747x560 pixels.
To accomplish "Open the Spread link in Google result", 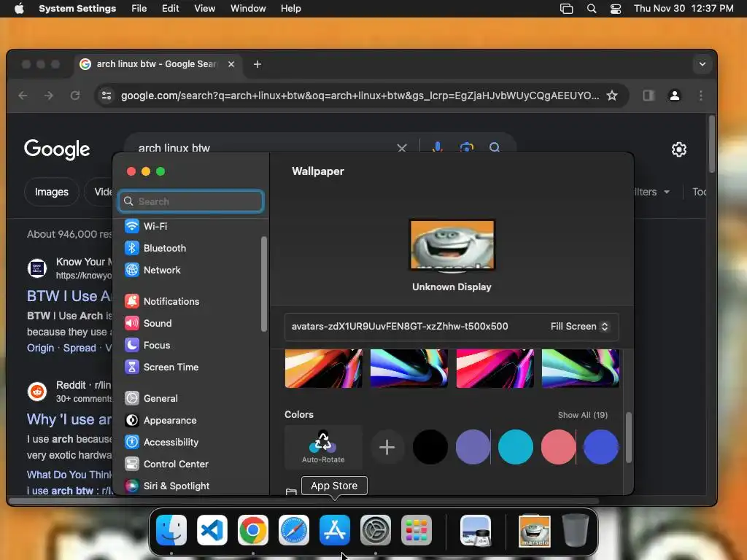I will (80, 348).
